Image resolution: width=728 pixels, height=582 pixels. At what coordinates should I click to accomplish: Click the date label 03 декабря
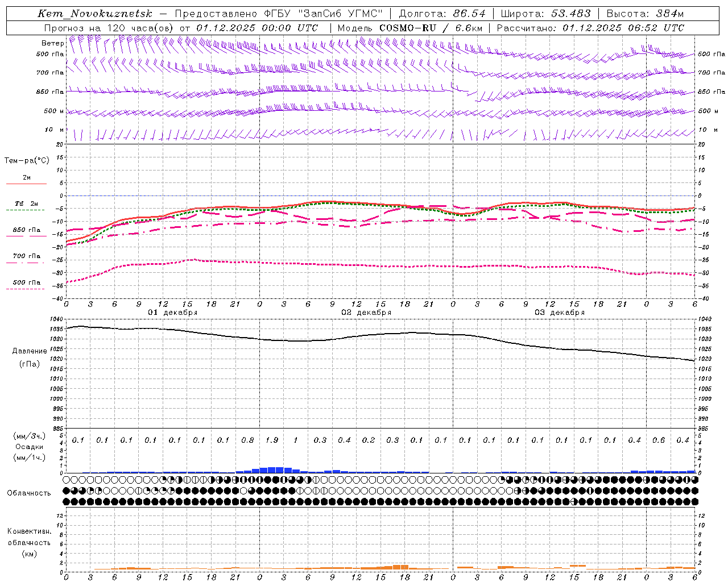coord(560,313)
